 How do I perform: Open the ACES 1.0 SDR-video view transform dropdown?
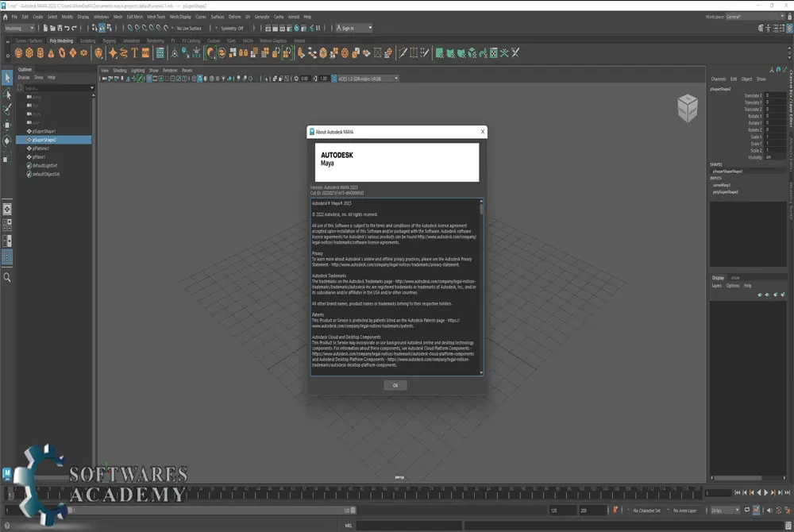[x=368, y=79]
